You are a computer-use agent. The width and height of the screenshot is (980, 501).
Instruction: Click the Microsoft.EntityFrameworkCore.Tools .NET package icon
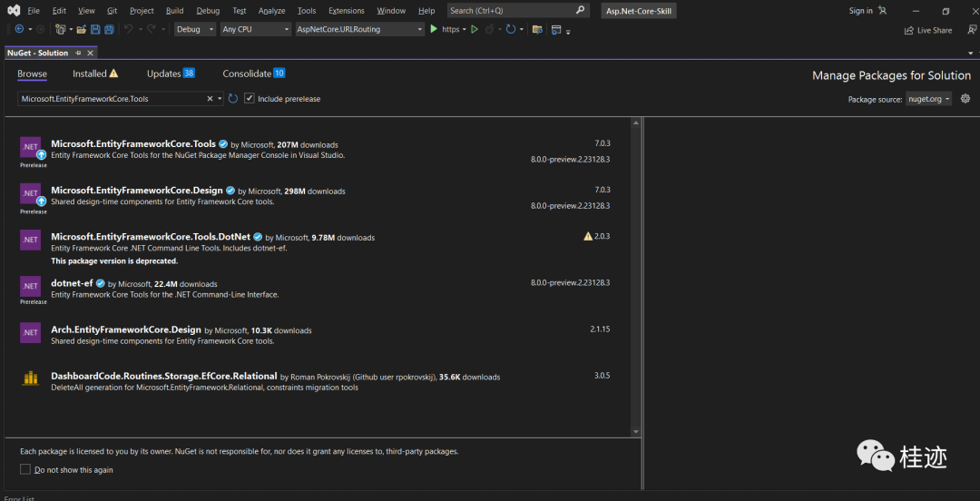coord(30,147)
